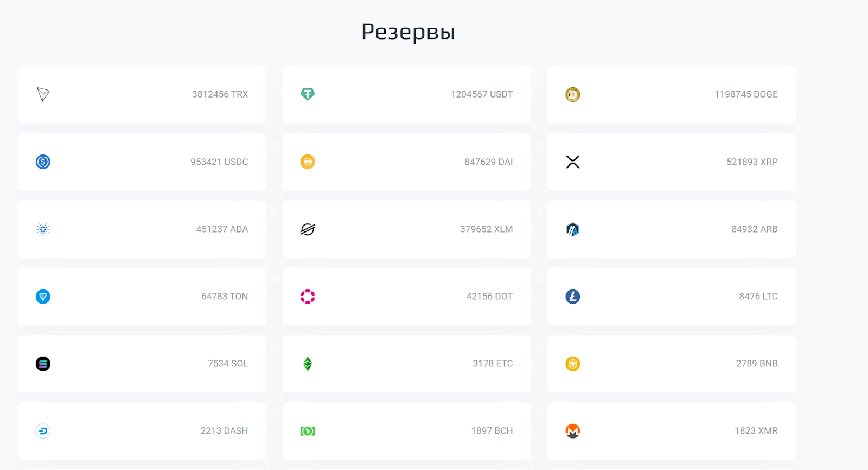Open the DASH reserve card
The image size is (868, 470).
(x=142, y=430)
